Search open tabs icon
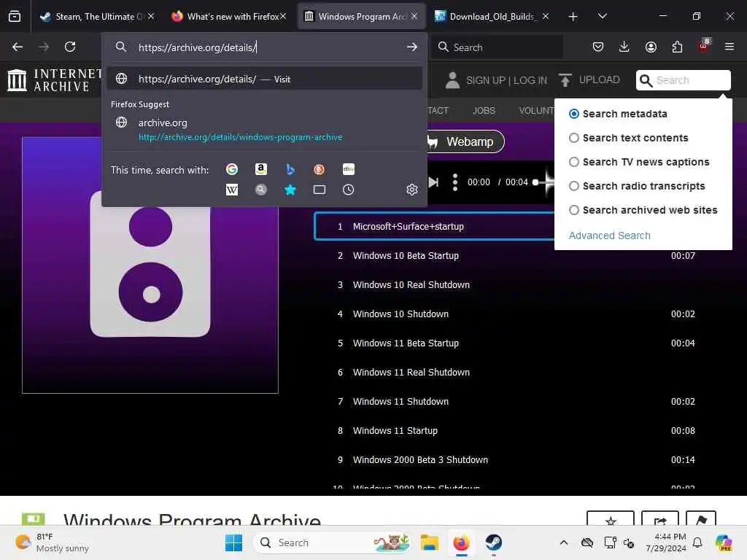Image resolution: width=747 pixels, height=560 pixels. (320, 190)
